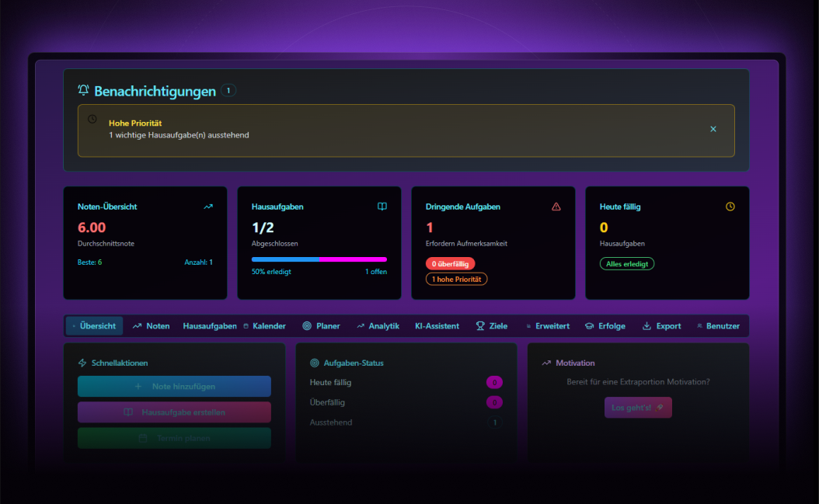The width and height of the screenshot is (819, 504).
Task: Click the Ausstehend count badge
Action: click(495, 422)
